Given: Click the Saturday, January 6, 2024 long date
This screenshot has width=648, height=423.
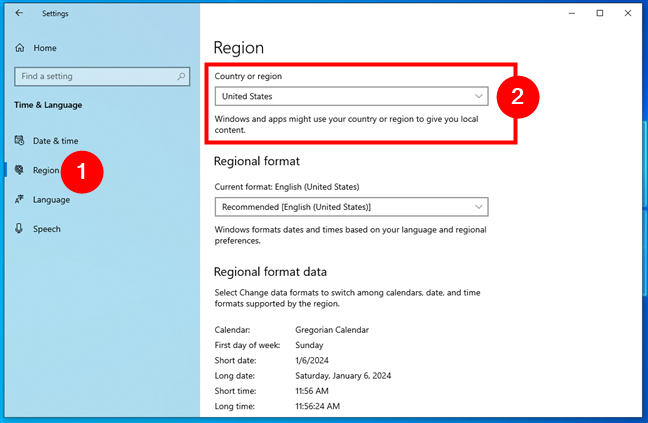Looking at the screenshot, I should [x=343, y=375].
